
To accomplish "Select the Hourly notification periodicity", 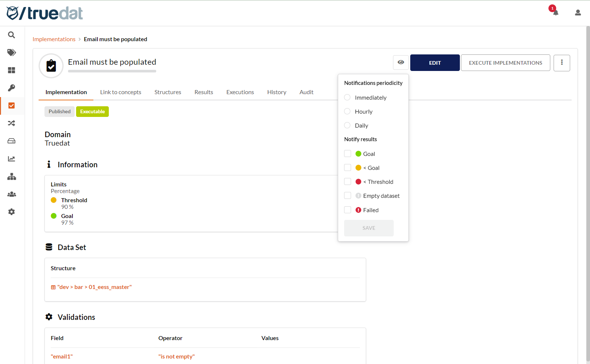I will point(347,111).
